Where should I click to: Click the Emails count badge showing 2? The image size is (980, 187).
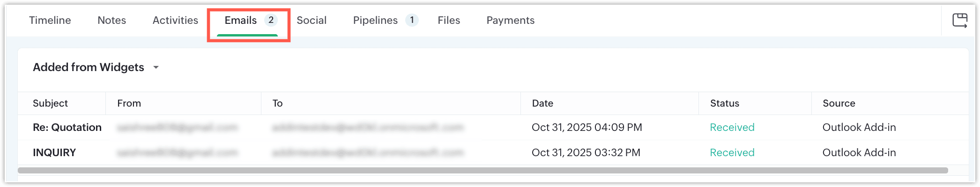(271, 20)
